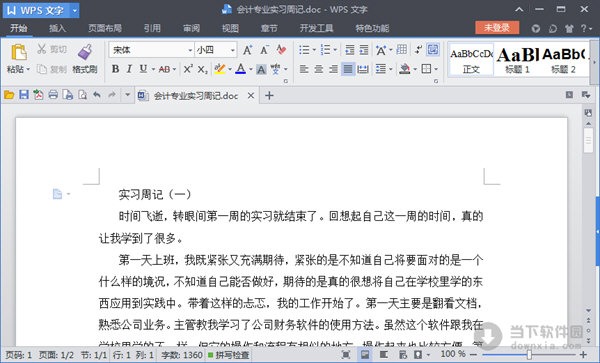Increase font size with A+ icon
This screenshot has width=600, height=363.
pyautogui.click(x=248, y=50)
